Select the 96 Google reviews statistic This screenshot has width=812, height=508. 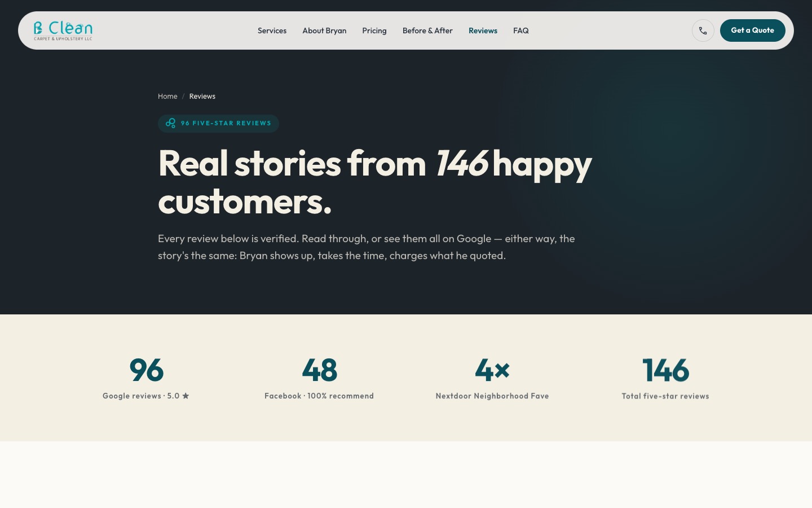coord(146,371)
